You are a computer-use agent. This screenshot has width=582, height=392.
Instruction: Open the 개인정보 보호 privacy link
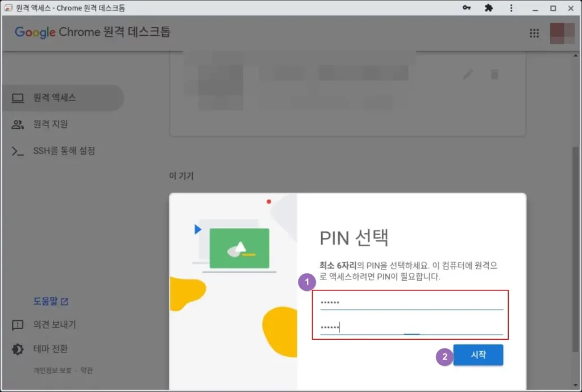(x=52, y=370)
